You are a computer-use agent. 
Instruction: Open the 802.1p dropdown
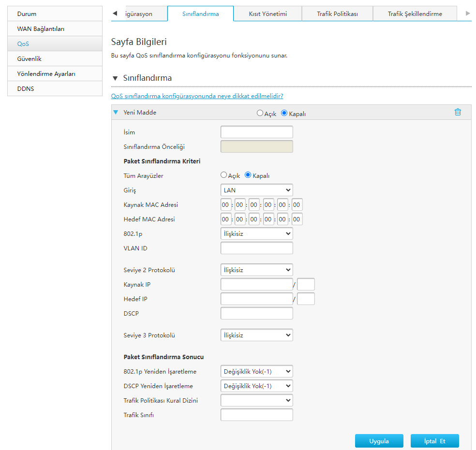click(x=256, y=233)
